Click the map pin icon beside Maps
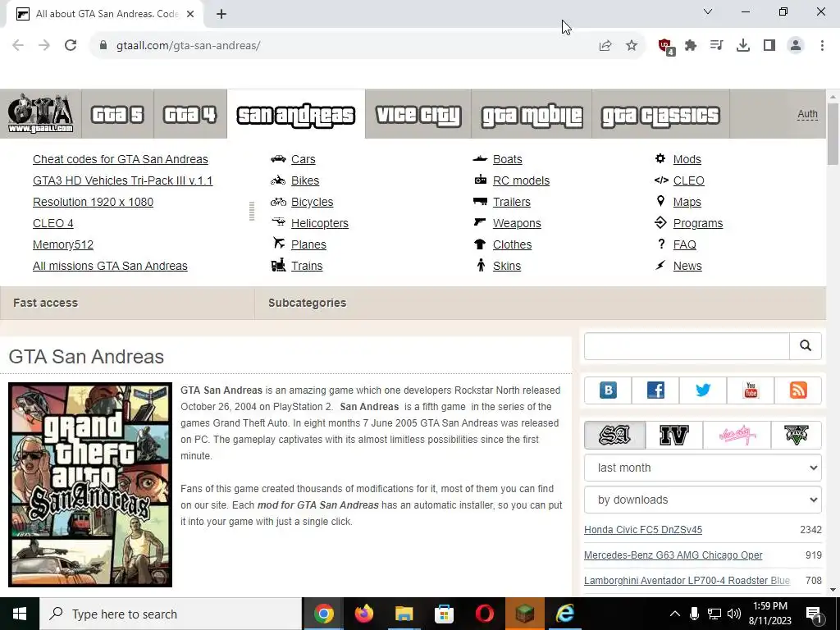840x630 pixels. point(660,201)
